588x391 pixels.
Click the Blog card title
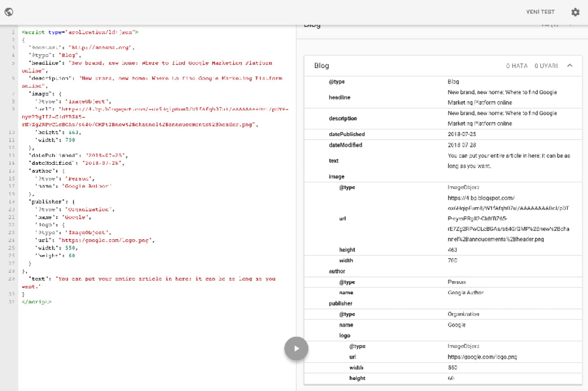[x=321, y=65]
